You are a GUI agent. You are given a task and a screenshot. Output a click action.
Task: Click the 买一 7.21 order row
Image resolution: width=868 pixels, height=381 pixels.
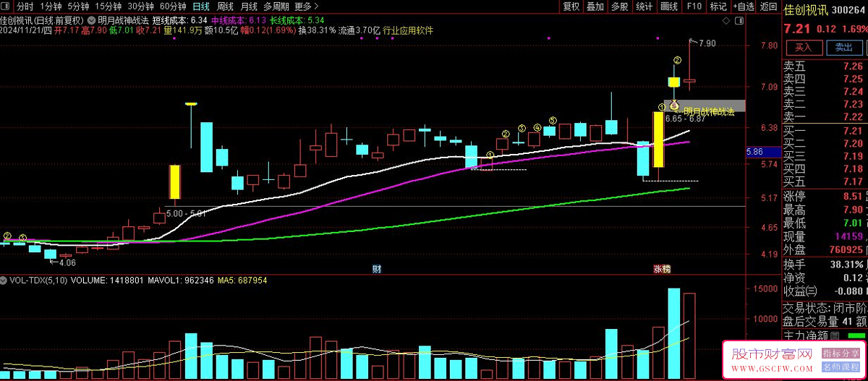click(x=825, y=131)
